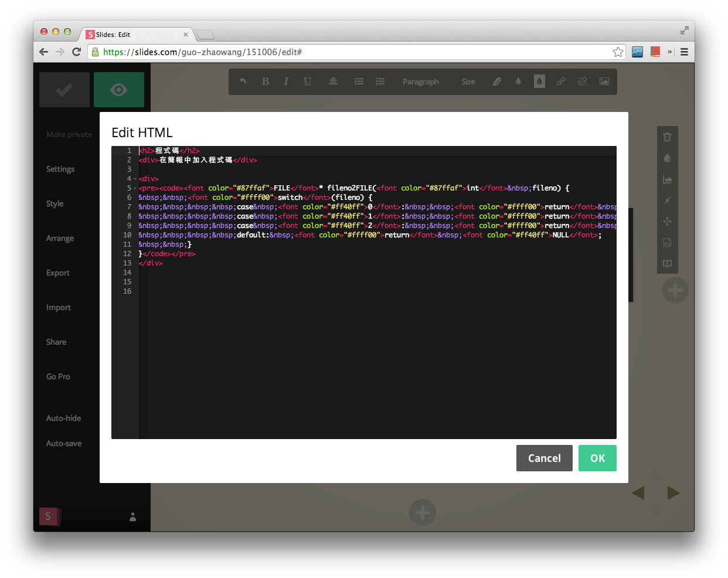Click the bookmark star in address bar

[x=618, y=52]
